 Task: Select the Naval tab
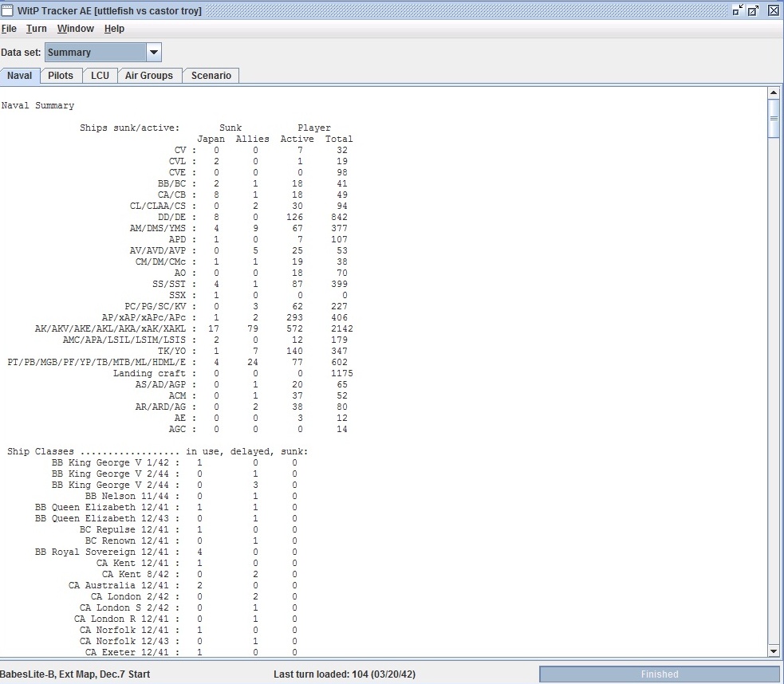19,76
